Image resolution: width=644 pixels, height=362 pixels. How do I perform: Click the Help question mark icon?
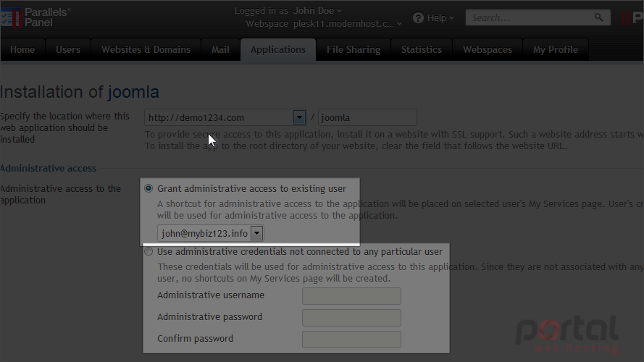418,18
